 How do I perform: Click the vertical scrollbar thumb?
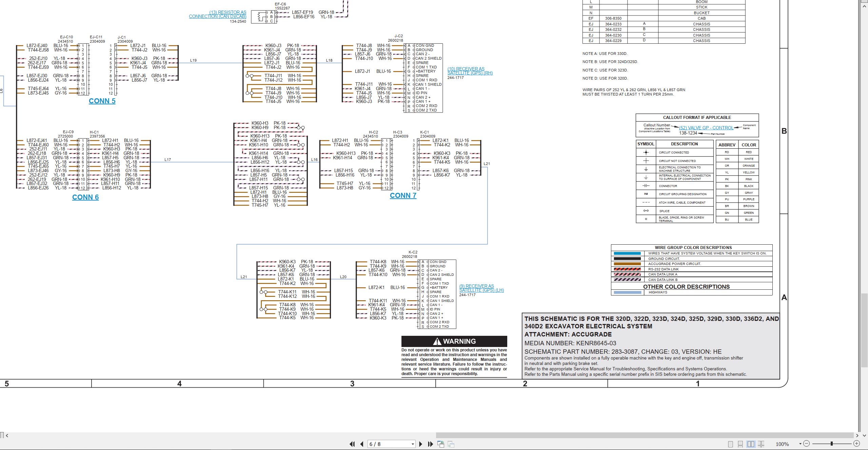865,330
